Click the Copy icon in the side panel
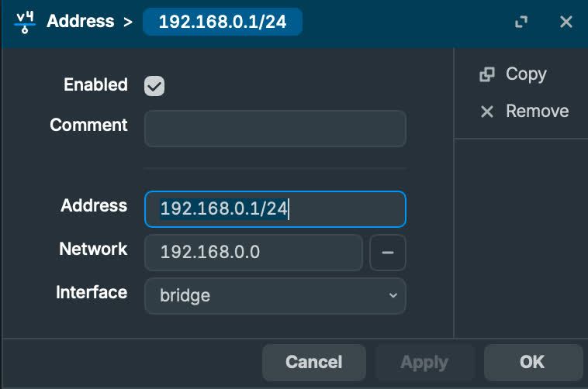The width and height of the screenshot is (588, 389). [487, 74]
